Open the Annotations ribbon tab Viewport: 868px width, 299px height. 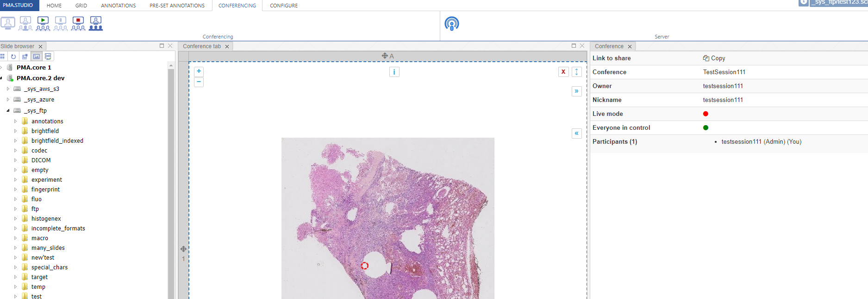pyautogui.click(x=118, y=6)
